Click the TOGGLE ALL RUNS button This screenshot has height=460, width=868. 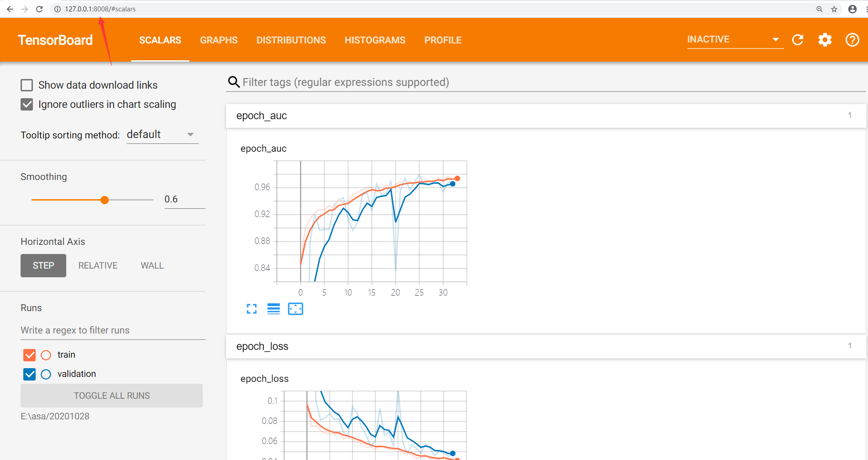click(111, 396)
